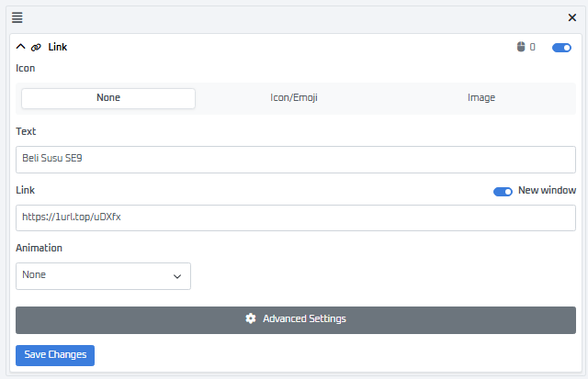Image resolution: width=588 pixels, height=379 pixels.
Task: Toggle the New window switch off
Action: point(503,191)
